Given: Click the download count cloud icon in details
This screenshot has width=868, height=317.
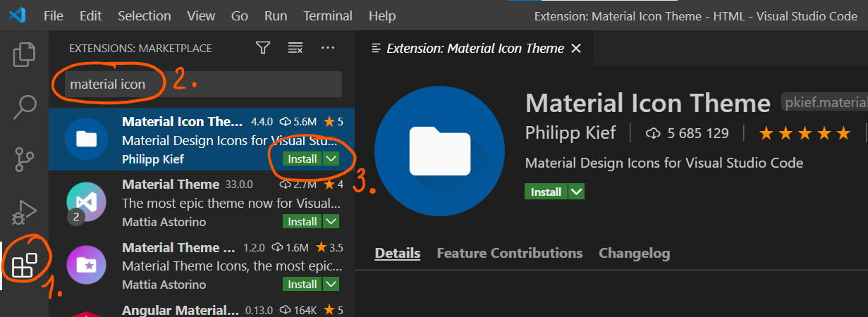Looking at the screenshot, I should pos(654,133).
